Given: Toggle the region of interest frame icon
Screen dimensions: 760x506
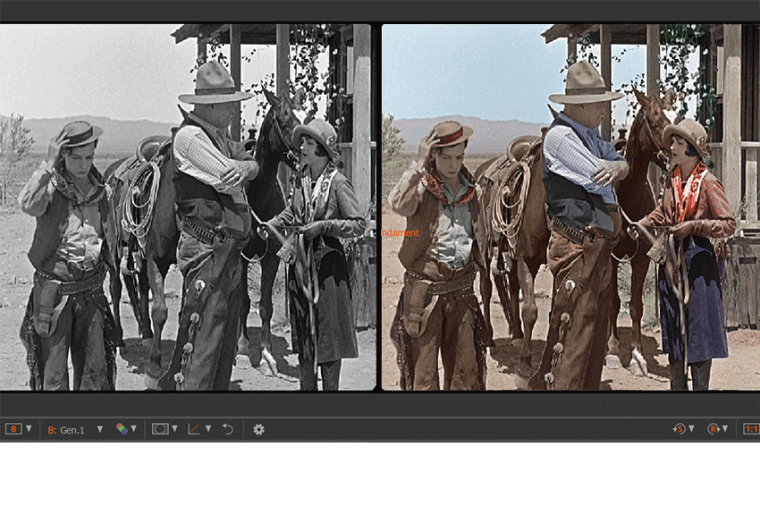Looking at the screenshot, I should [159, 429].
